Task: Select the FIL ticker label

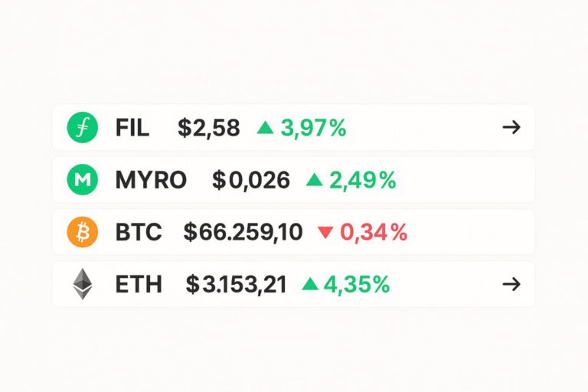Action: 132,128
